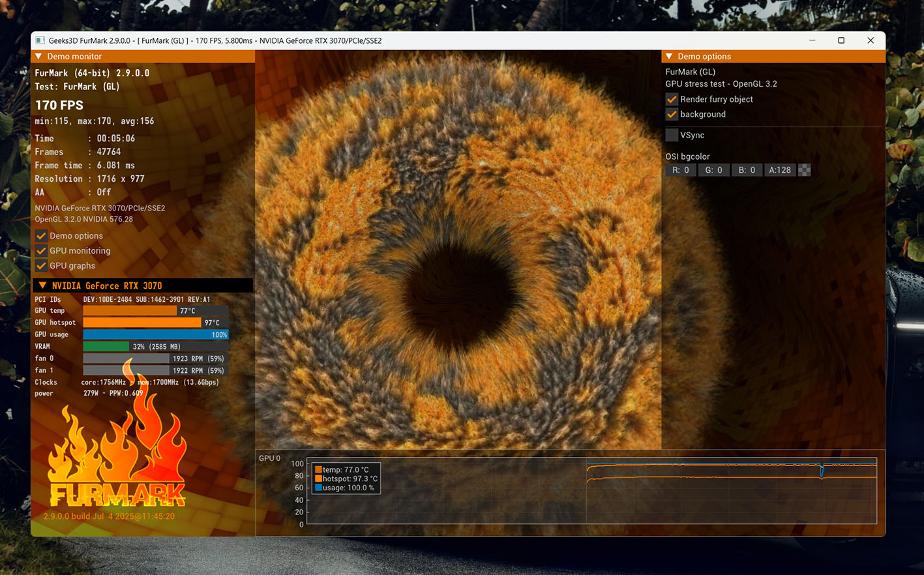Uncheck the Demo options checkbox
Screen dimensions: 924x575
pos(41,236)
